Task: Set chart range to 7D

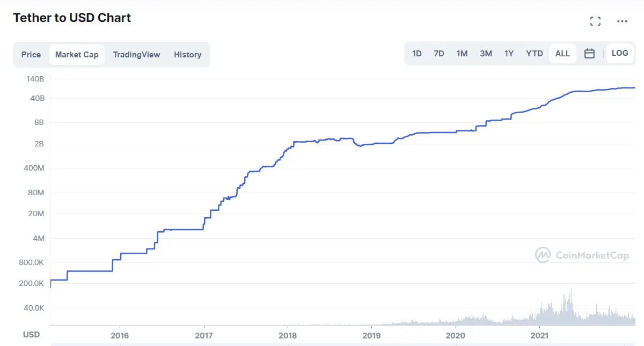Action: (x=439, y=54)
